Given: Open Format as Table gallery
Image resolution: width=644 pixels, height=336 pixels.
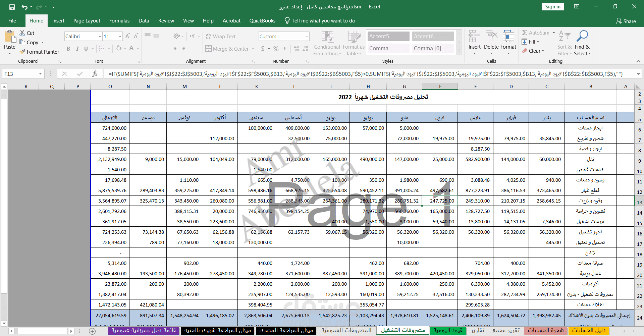Looking at the screenshot, I should coord(354,44).
